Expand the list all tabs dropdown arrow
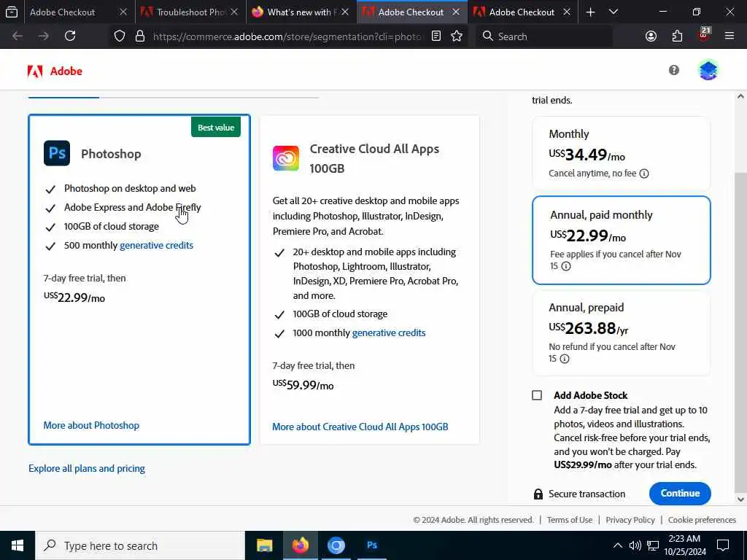Viewport: 747px width, 560px height. (x=614, y=12)
